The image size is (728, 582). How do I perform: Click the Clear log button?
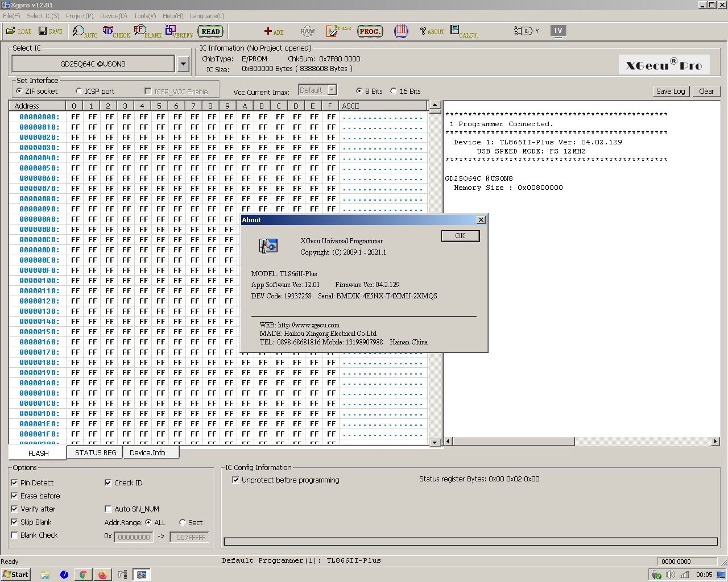tap(706, 91)
